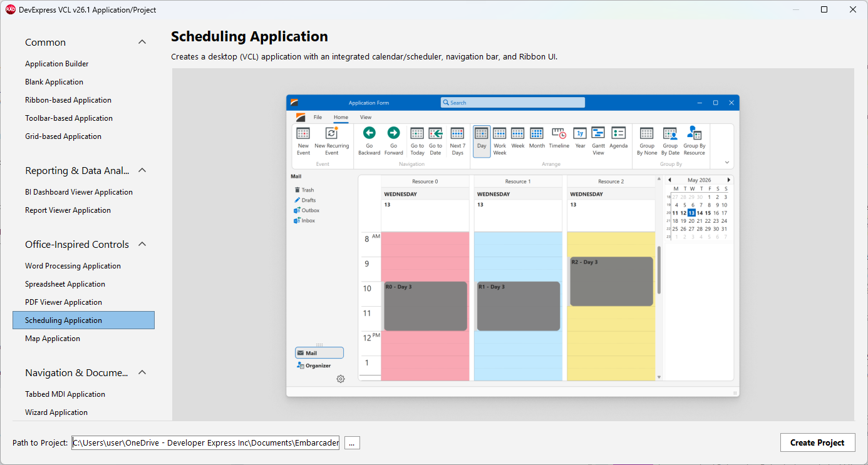
Task: Open the Home tab in preview ribbon
Action: [341, 117]
